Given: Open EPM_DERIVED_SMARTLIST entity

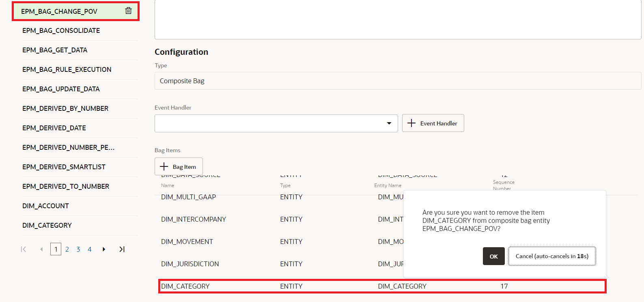Looking at the screenshot, I should pos(64,167).
